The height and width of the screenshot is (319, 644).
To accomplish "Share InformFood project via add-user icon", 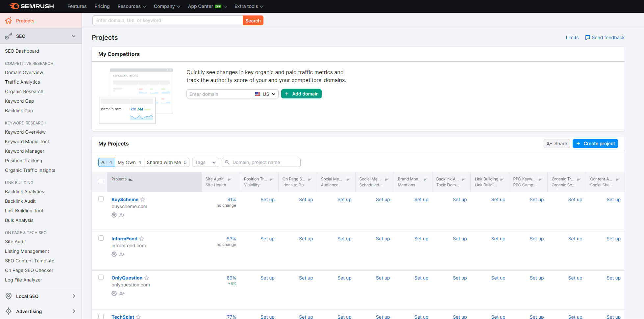I will pyautogui.click(x=122, y=254).
